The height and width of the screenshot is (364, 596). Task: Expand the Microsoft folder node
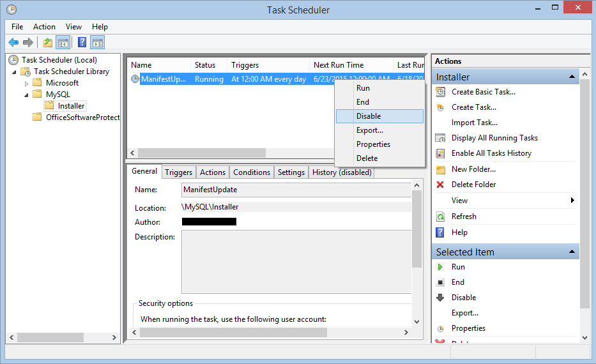point(26,83)
